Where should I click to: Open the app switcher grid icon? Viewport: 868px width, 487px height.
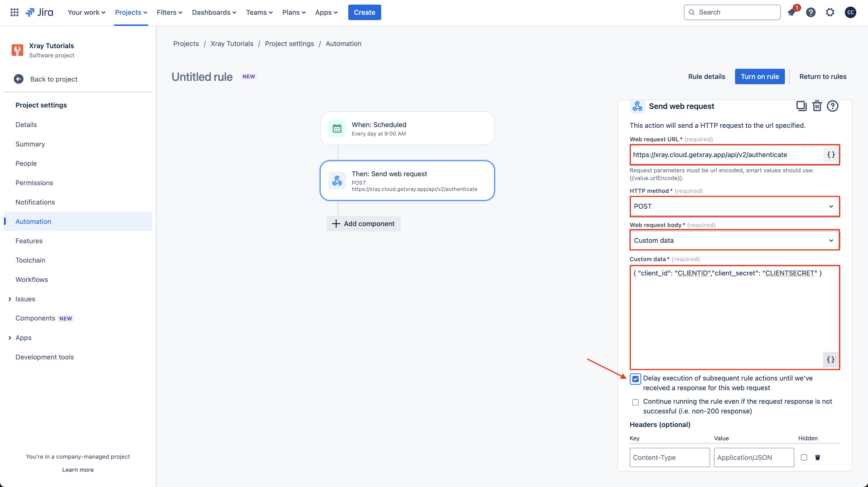click(x=15, y=12)
